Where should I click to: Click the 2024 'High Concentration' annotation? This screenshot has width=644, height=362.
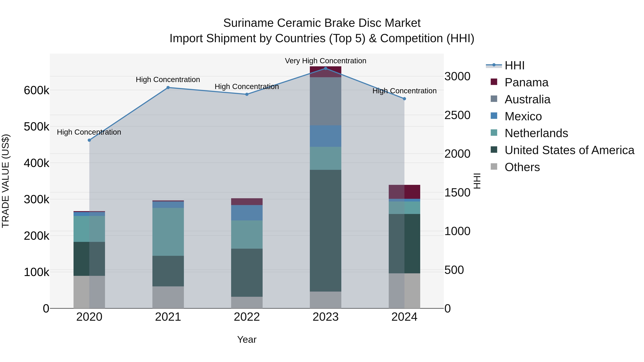pyautogui.click(x=404, y=91)
